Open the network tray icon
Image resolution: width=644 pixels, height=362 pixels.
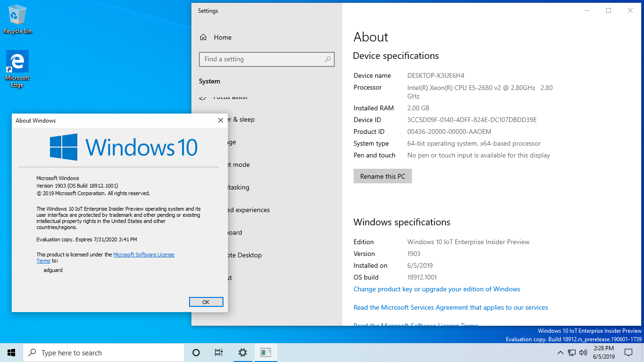(571, 353)
